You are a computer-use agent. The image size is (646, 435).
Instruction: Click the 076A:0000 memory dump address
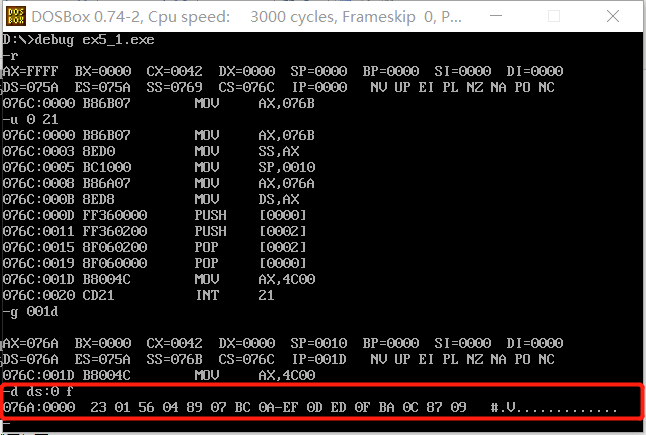click(39, 407)
